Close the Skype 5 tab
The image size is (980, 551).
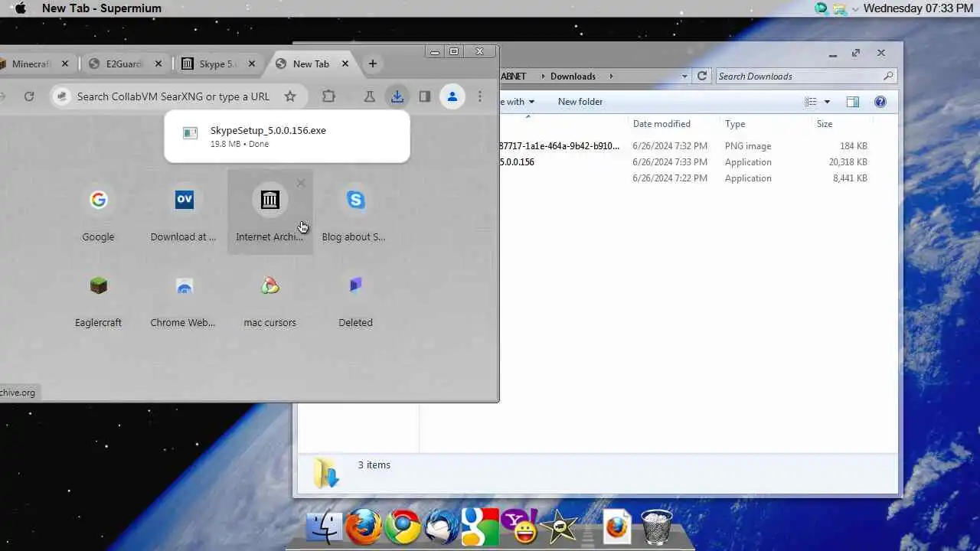point(251,64)
